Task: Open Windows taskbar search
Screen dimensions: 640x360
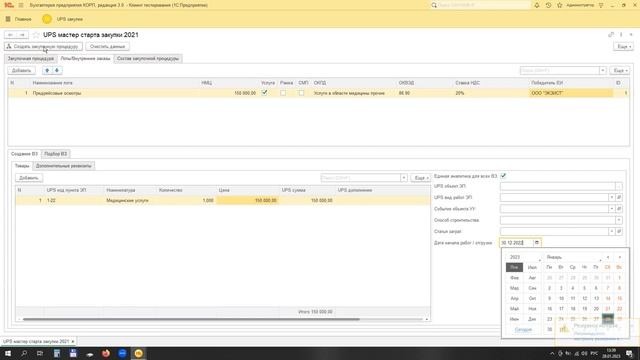Action: coord(24,353)
